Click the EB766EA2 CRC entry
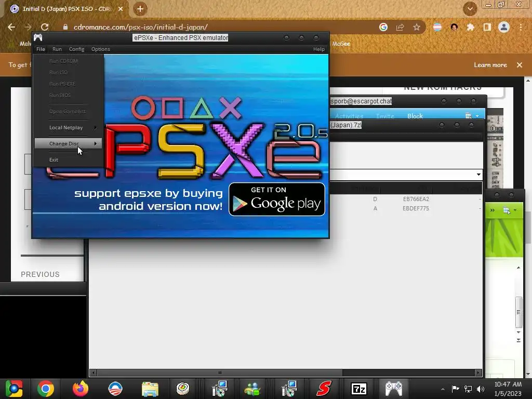532x399 pixels. point(416,199)
